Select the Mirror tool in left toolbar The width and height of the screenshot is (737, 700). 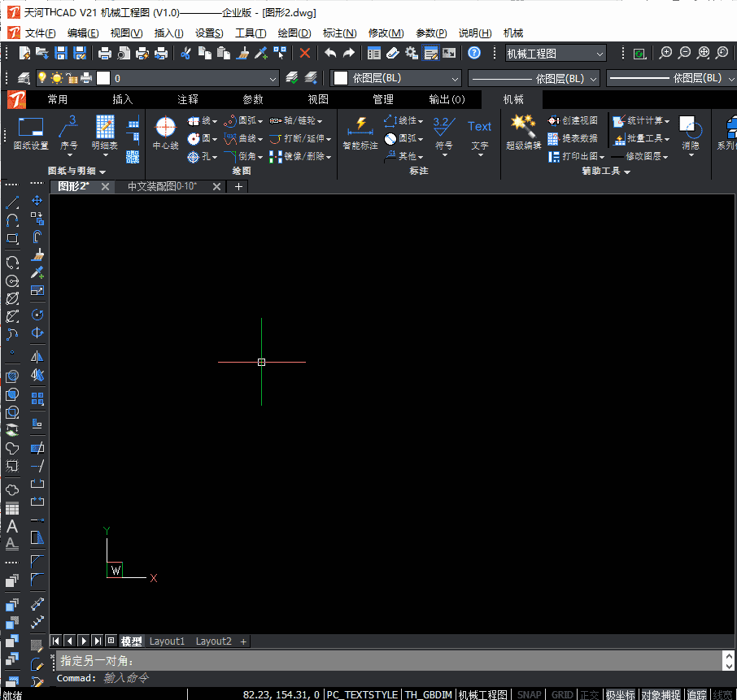37,357
